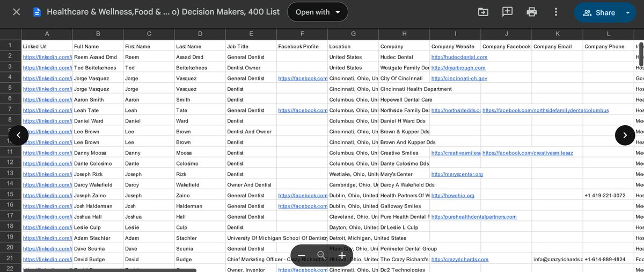Viewport: 644px width, 272px height.
Task: Click the Google Docs file icon
Action: pos(37,12)
